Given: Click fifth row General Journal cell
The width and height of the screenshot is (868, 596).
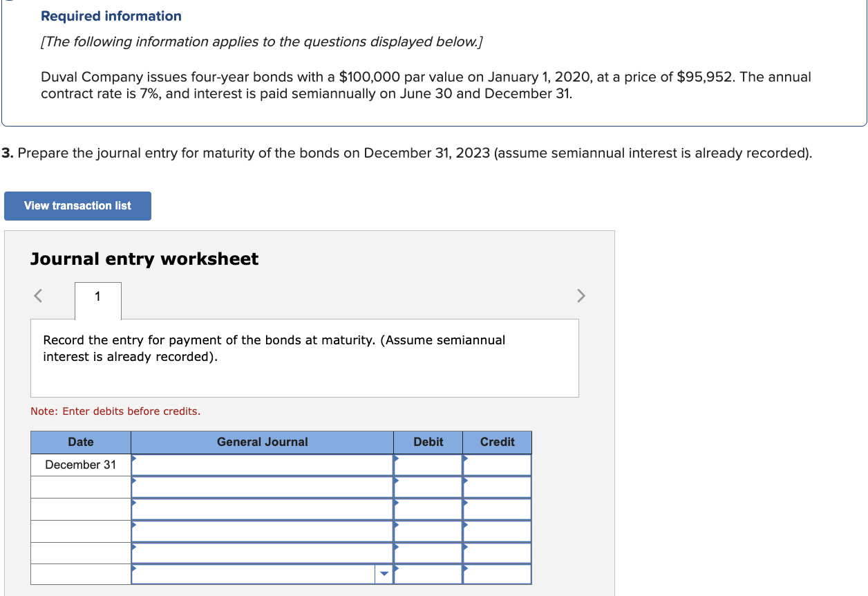Looking at the screenshot, I should click(x=262, y=553).
